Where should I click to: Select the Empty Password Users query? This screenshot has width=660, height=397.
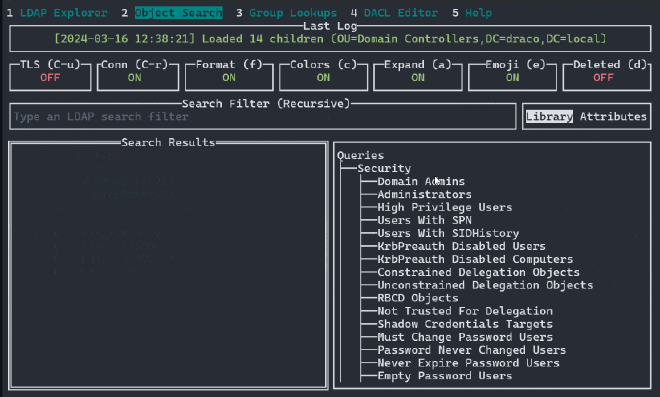[x=444, y=376]
